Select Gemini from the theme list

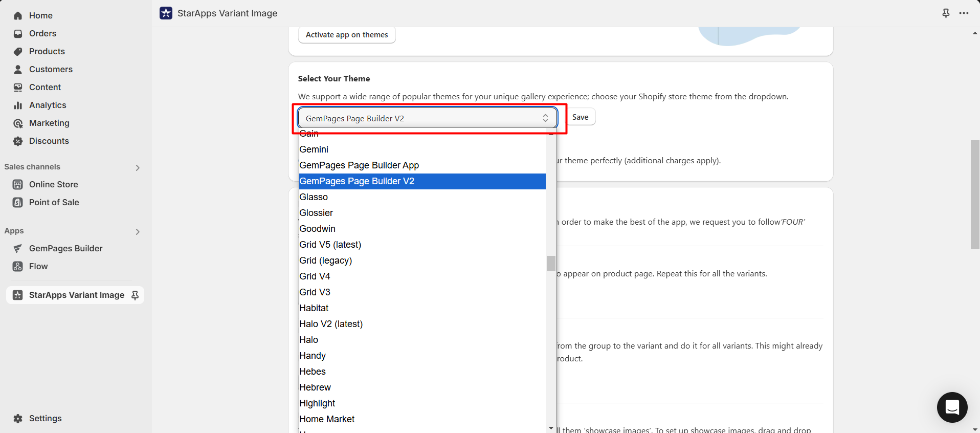(314, 149)
